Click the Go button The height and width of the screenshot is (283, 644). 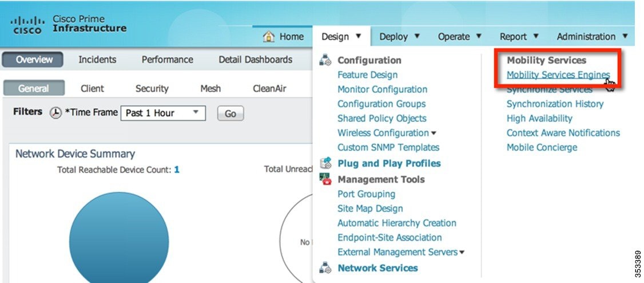click(x=230, y=113)
